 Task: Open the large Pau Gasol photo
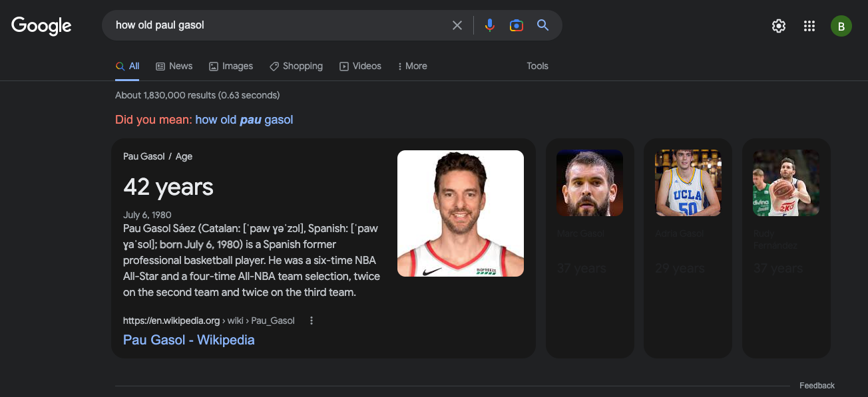pyautogui.click(x=461, y=213)
